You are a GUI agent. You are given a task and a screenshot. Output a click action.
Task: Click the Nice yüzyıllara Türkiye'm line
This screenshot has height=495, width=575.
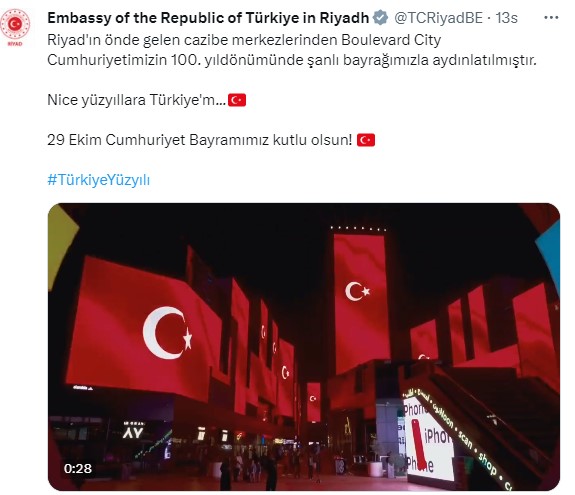[x=136, y=100]
